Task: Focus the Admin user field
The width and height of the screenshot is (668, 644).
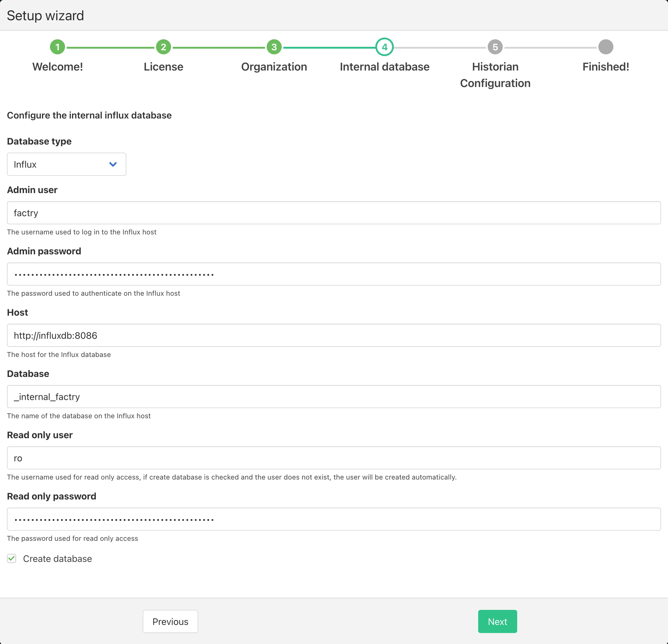Action: [334, 213]
